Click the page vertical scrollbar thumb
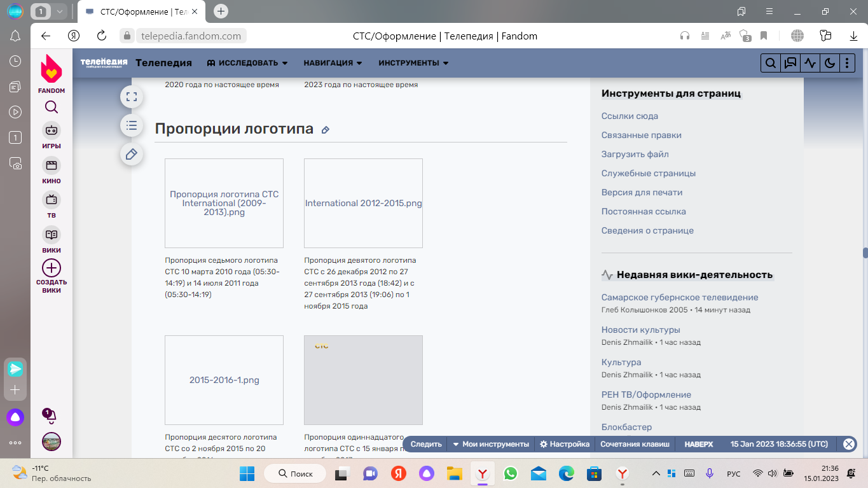Viewport: 868px width, 488px height. pyautogui.click(x=865, y=253)
